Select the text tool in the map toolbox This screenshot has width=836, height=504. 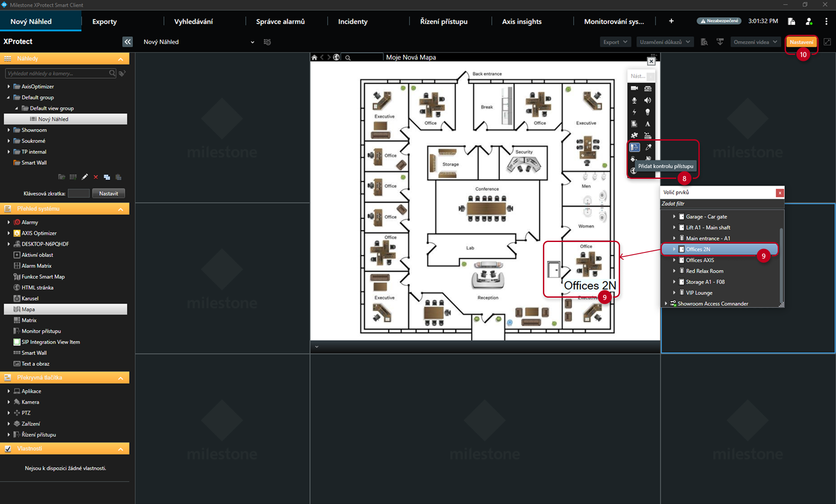(648, 124)
